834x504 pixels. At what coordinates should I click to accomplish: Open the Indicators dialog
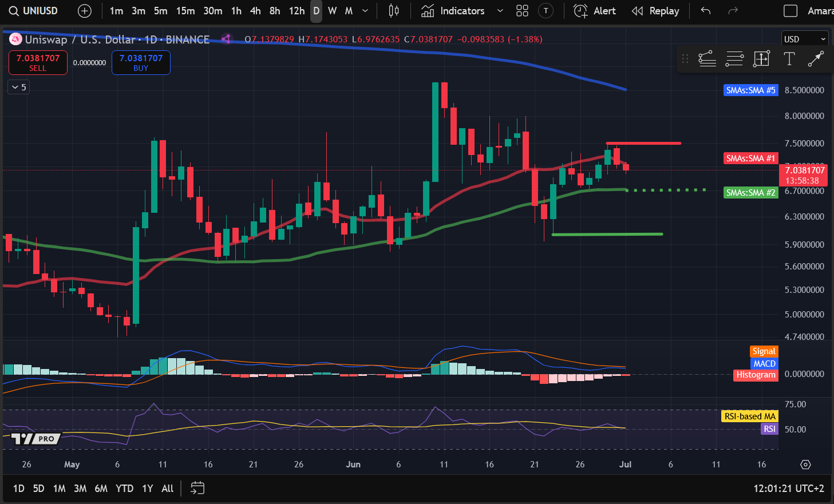pyautogui.click(x=453, y=11)
